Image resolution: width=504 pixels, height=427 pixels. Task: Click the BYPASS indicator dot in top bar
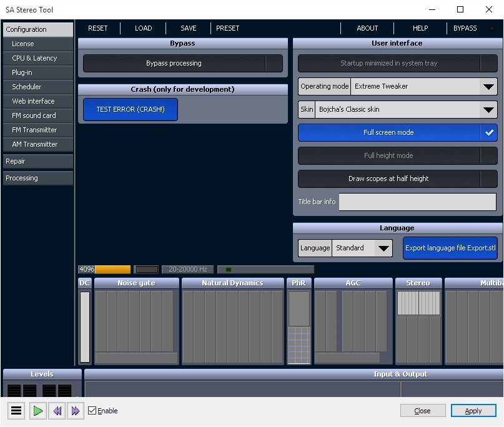(x=492, y=28)
